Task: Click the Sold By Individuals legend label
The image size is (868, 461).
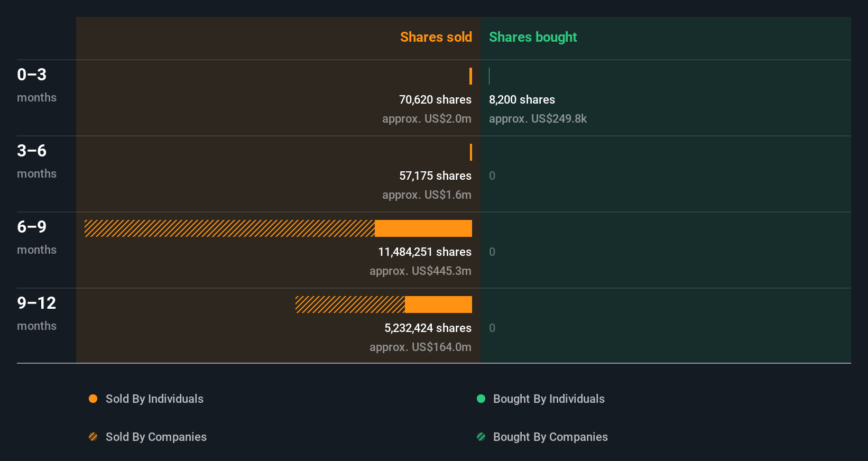Action: (x=154, y=399)
